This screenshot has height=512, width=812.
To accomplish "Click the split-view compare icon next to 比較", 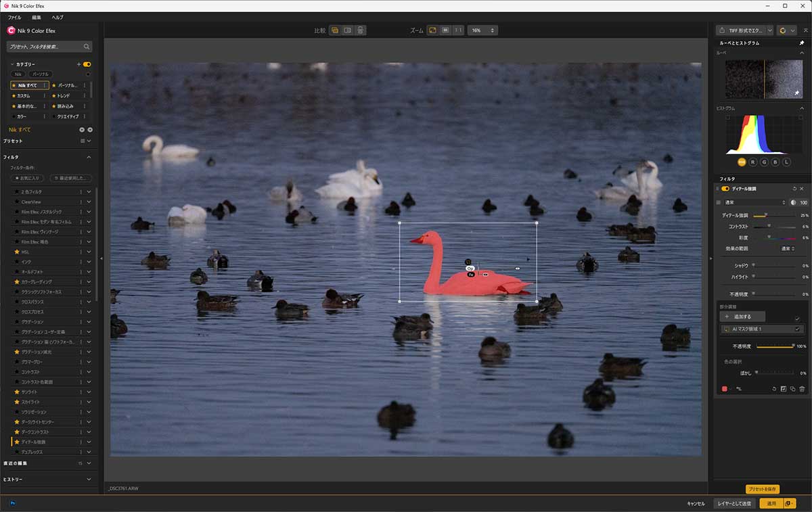I will pos(347,30).
